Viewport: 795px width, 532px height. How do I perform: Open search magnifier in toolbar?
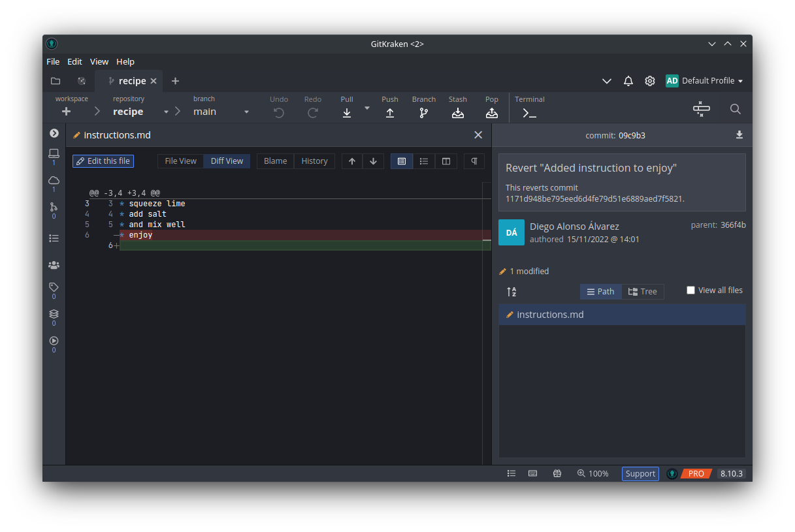tap(736, 109)
